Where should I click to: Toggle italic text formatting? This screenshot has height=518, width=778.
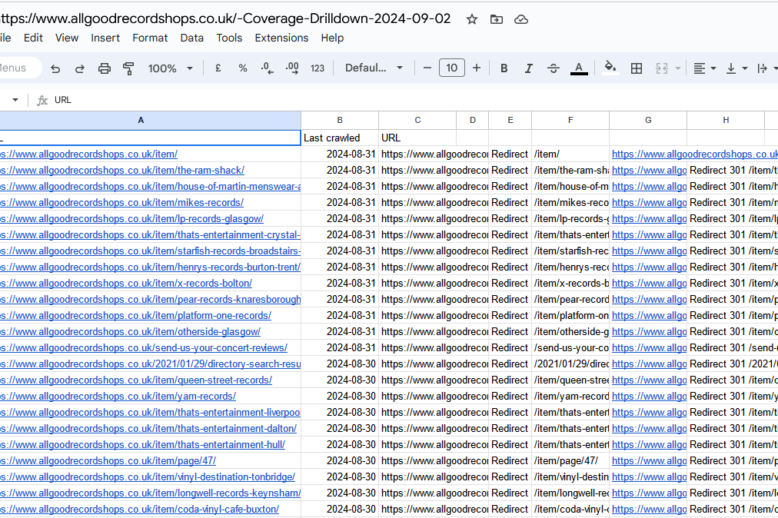tap(529, 68)
